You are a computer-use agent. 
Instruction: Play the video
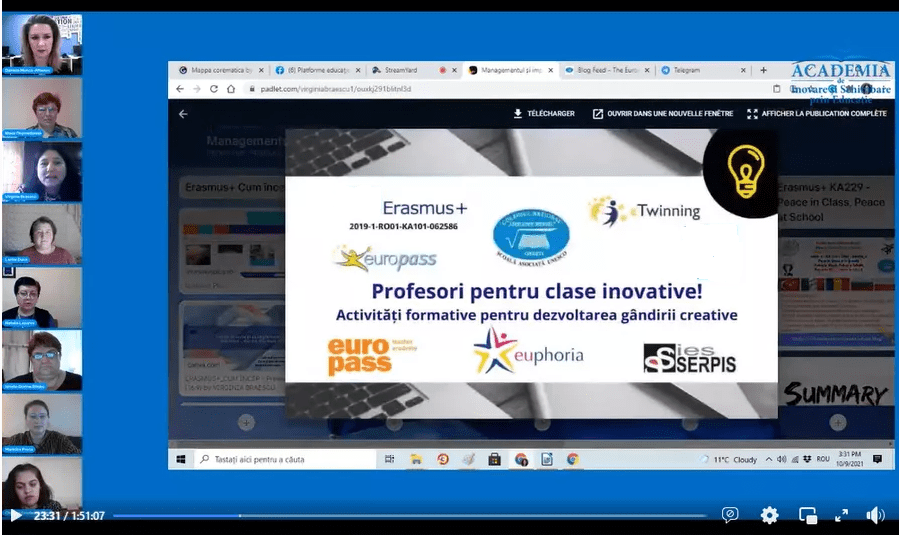(x=15, y=515)
